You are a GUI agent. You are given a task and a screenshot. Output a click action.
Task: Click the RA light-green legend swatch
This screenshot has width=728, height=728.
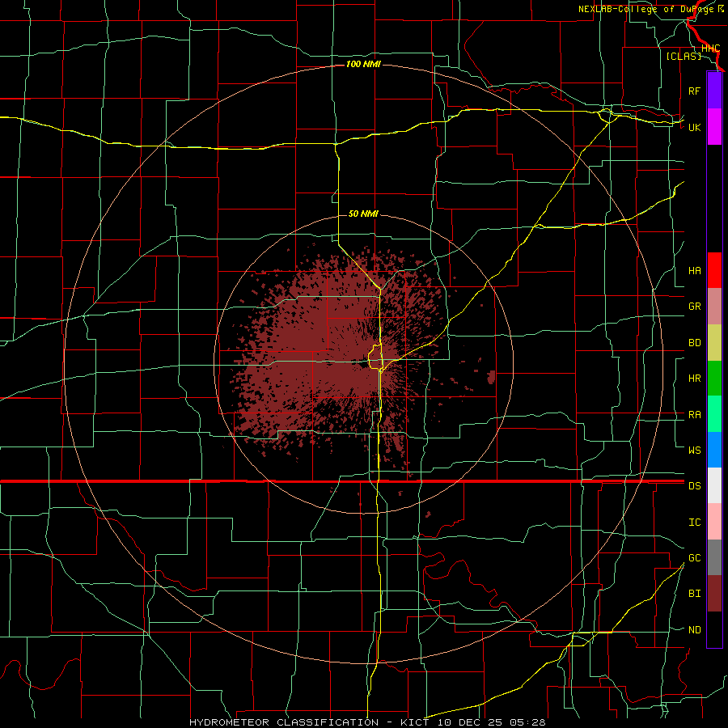click(x=714, y=414)
